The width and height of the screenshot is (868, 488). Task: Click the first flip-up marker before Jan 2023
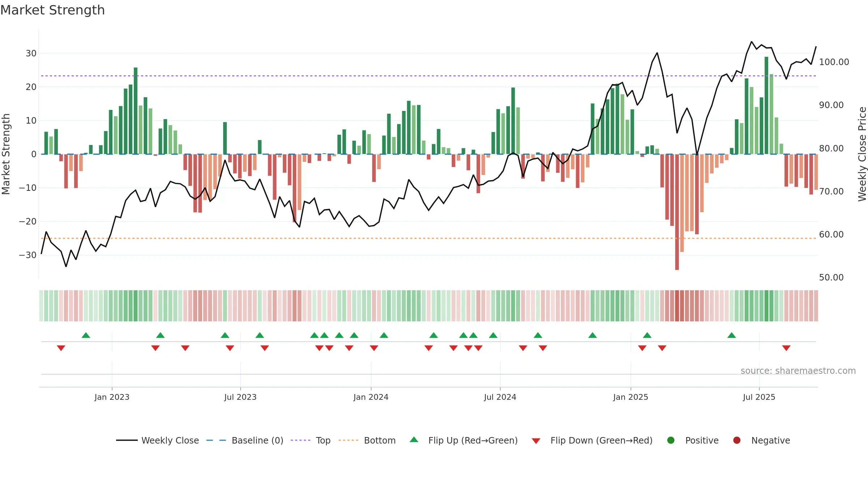(86, 335)
